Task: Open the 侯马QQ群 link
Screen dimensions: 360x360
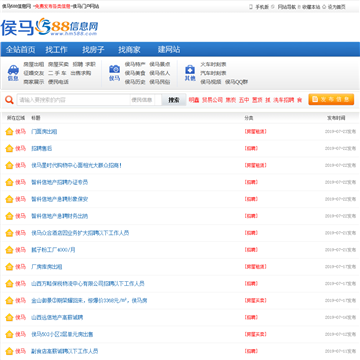Action: [236, 82]
